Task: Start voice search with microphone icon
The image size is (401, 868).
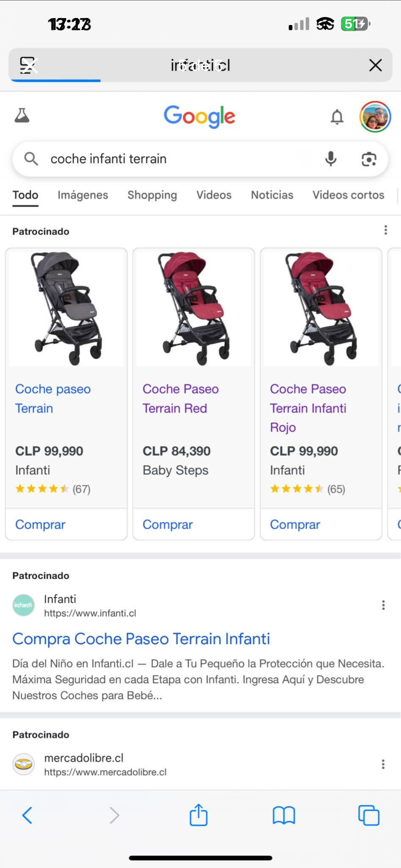Action: click(x=331, y=159)
